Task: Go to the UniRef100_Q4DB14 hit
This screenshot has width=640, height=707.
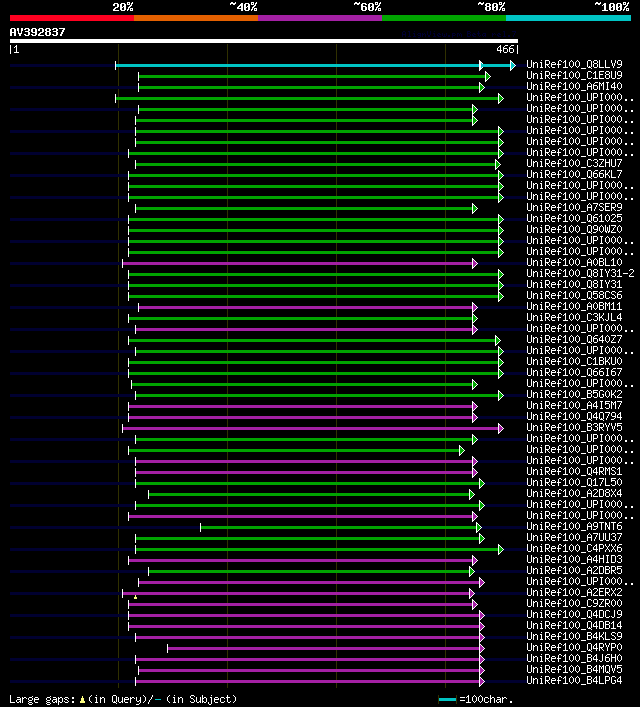Action: pyautogui.click(x=574, y=625)
